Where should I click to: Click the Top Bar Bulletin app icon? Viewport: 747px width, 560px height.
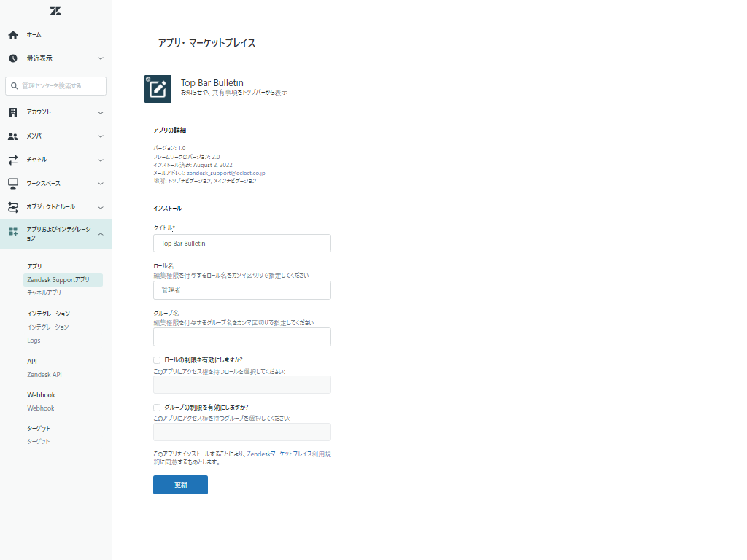click(x=158, y=89)
